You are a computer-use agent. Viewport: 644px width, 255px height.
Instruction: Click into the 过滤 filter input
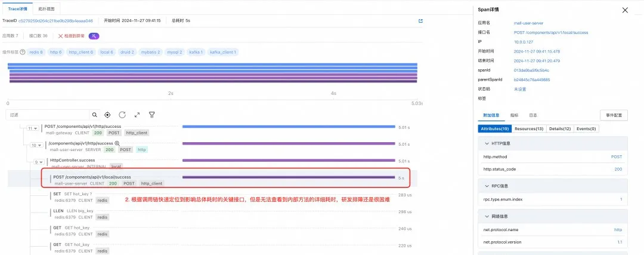click(48, 115)
